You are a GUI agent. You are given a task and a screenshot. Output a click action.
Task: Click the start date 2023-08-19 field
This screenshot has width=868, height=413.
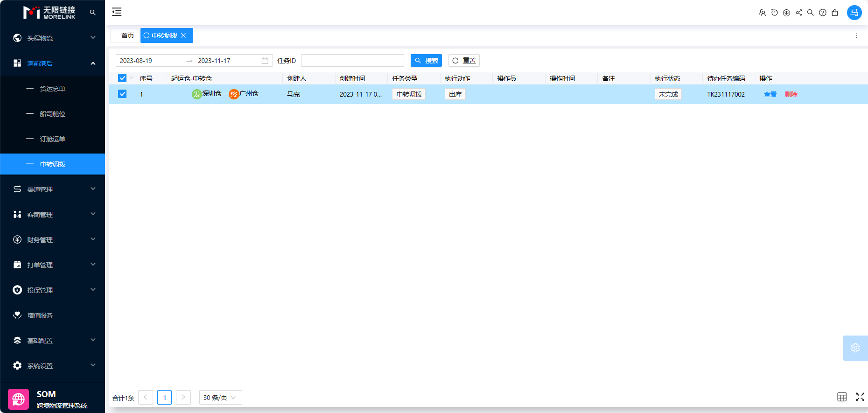150,61
